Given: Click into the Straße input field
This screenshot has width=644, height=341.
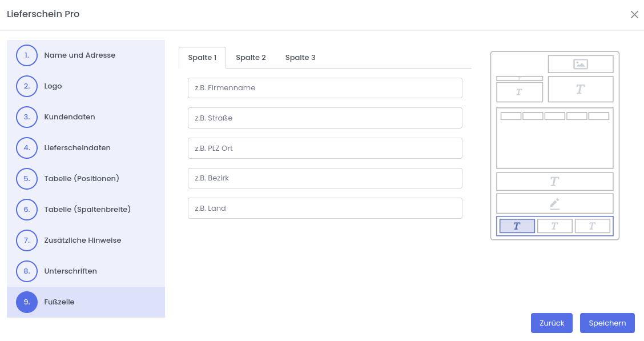Looking at the screenshot, I should [x=324, y=118].
